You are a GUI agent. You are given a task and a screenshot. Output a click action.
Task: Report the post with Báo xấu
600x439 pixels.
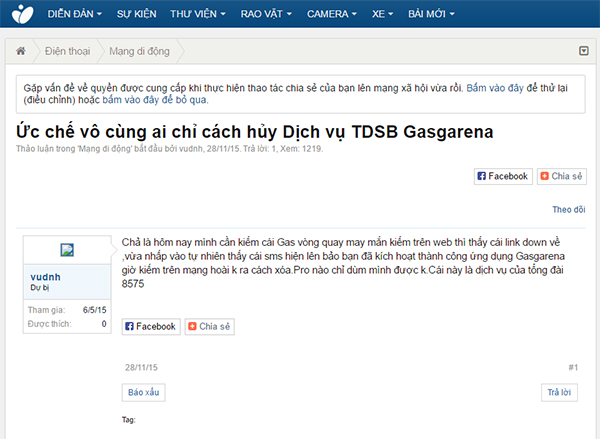click(x=143, y=392)
